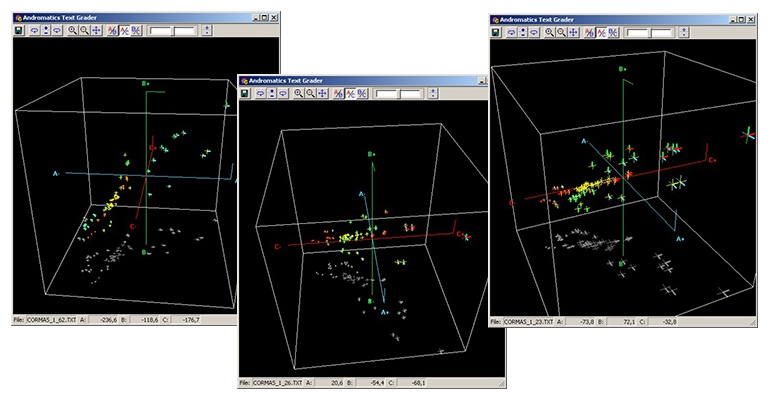The width and height of the screenshot is (773, 401).
Task: Select the pan arrows tool in CORMAS_1_62 window
Action: (96, 31)
